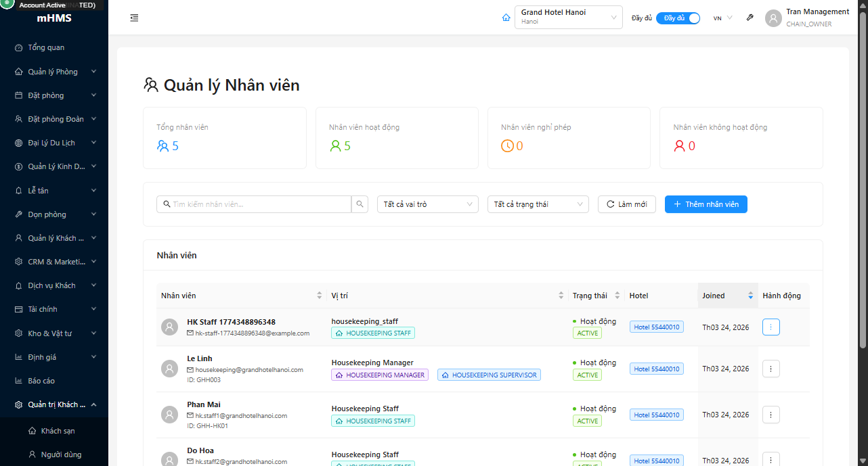Open the Tất cả vai trò dropdown
The image size is (868, 466).
(x=427, y=204)
